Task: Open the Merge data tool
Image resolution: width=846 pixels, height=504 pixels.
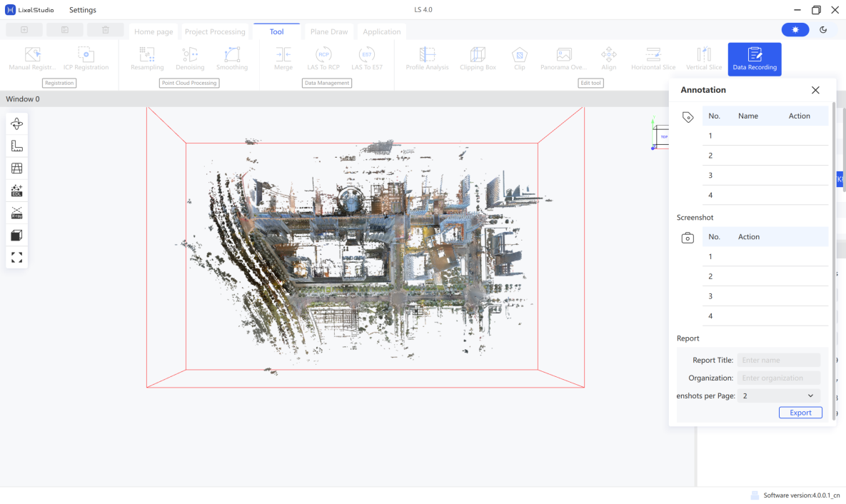Action: pos(283,59)
